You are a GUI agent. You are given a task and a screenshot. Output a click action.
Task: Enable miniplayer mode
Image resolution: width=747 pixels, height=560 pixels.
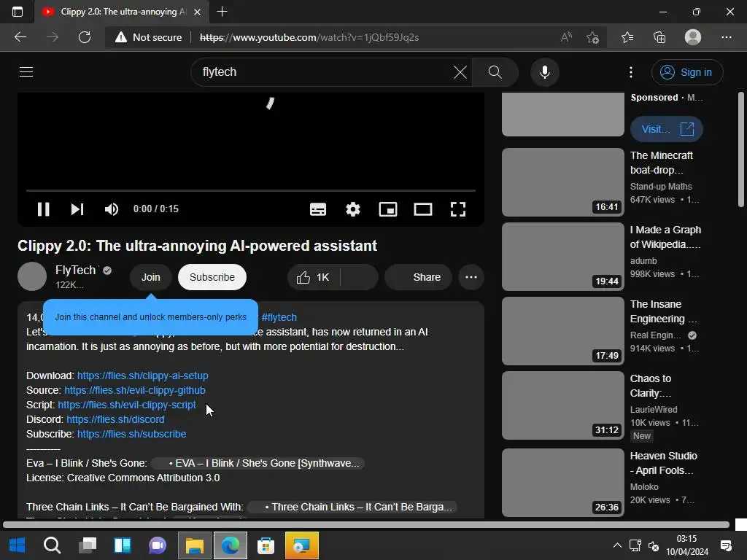(388, 209)
